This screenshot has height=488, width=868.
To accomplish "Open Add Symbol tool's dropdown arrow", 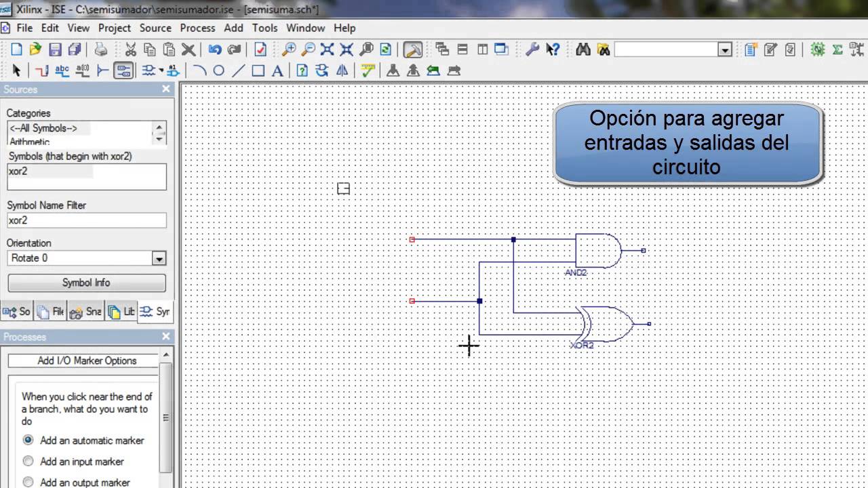I will pos(161,70).
